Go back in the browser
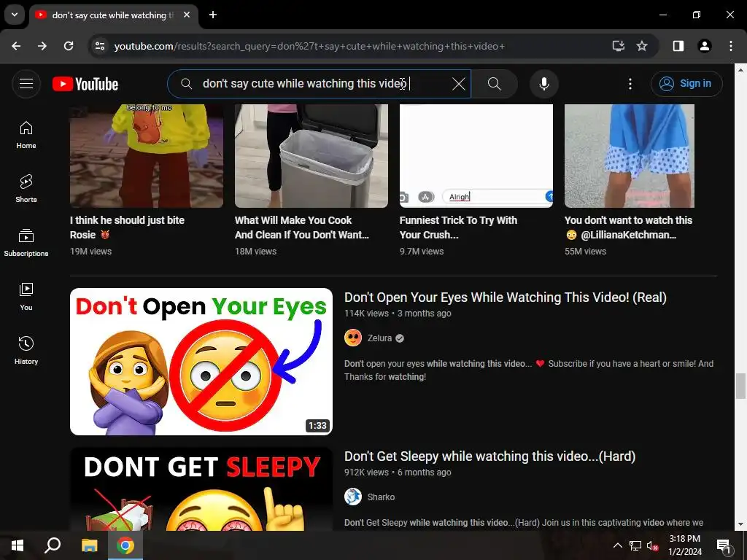Screen dimensions: 747x560 (x=16, y=46)
